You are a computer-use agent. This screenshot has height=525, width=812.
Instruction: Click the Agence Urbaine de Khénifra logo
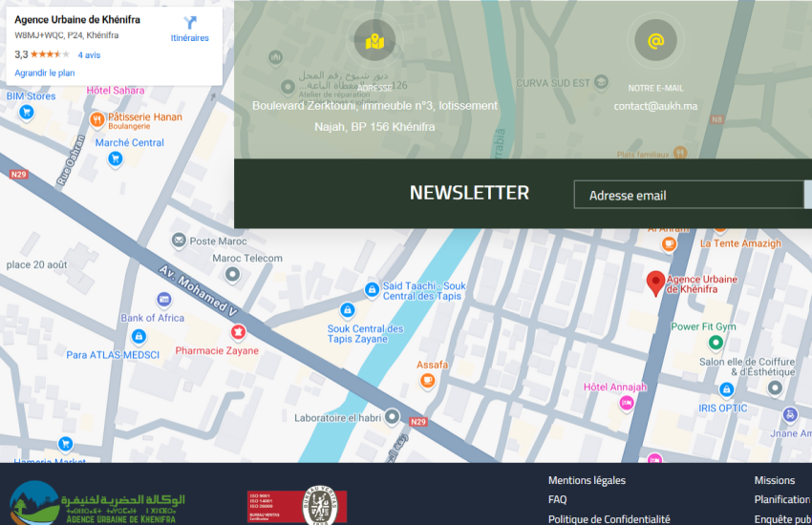pyautogui.click(x=97, y=504)
